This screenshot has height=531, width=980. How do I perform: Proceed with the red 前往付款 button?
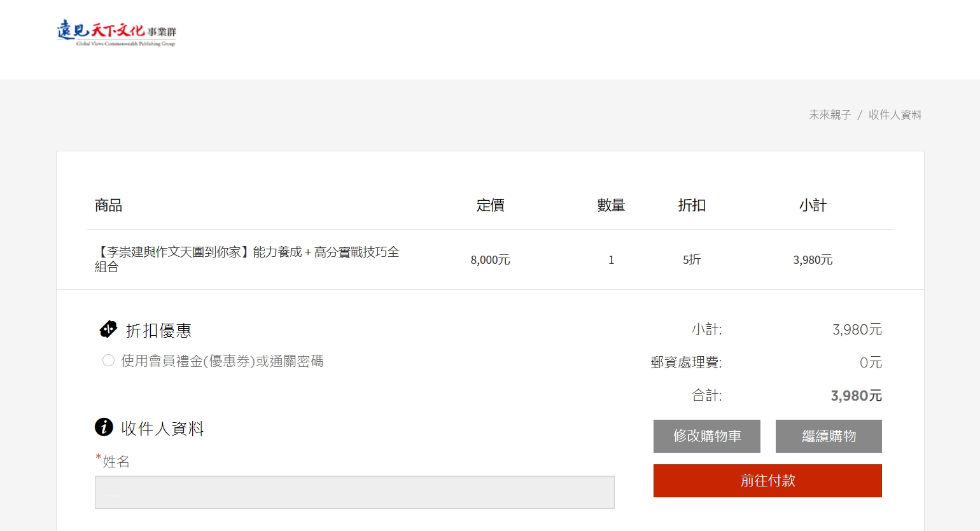[x=767, y=481]
